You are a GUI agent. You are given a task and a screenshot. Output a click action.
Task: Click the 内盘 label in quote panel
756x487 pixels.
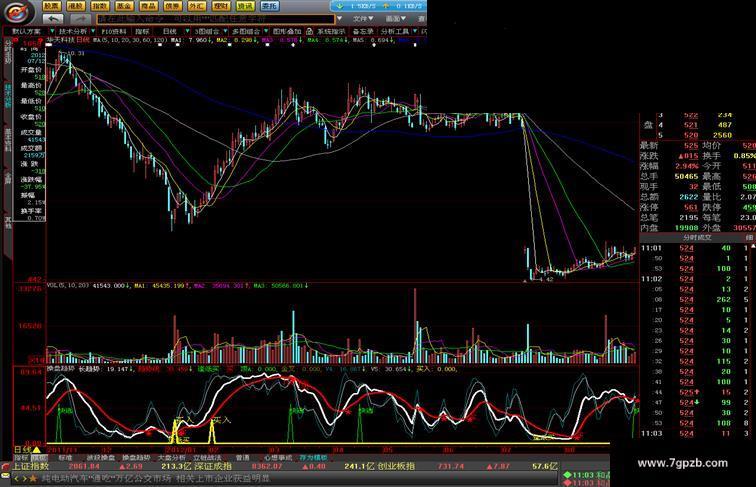coord(649,228)
